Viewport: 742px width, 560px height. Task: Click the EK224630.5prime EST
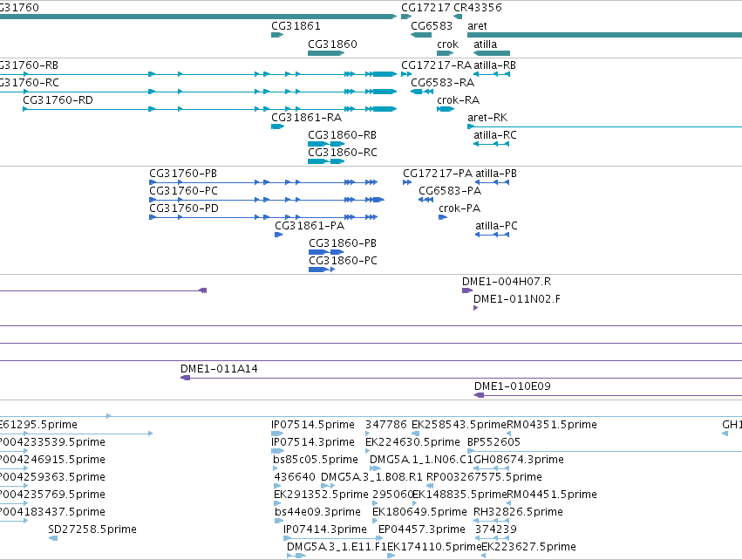368,451
